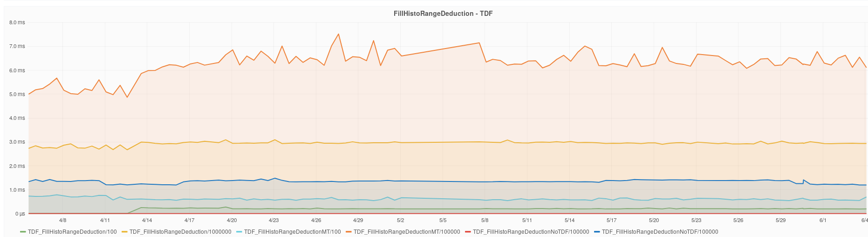This screenshot has width=868, height=237.
Task: Toggle series TDF_FillHistoRangeDeductionMT/100 in legend
Action: (x=293, y=232)
